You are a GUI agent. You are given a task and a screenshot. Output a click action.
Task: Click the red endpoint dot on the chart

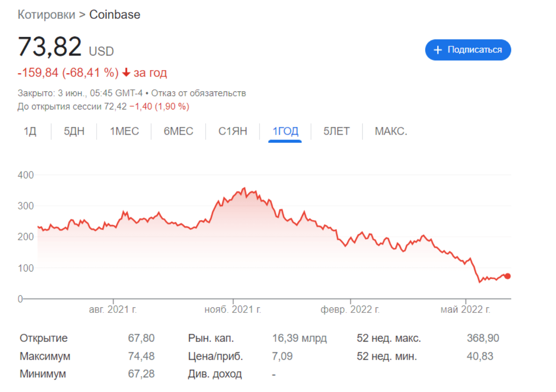(x=507, y=276)
